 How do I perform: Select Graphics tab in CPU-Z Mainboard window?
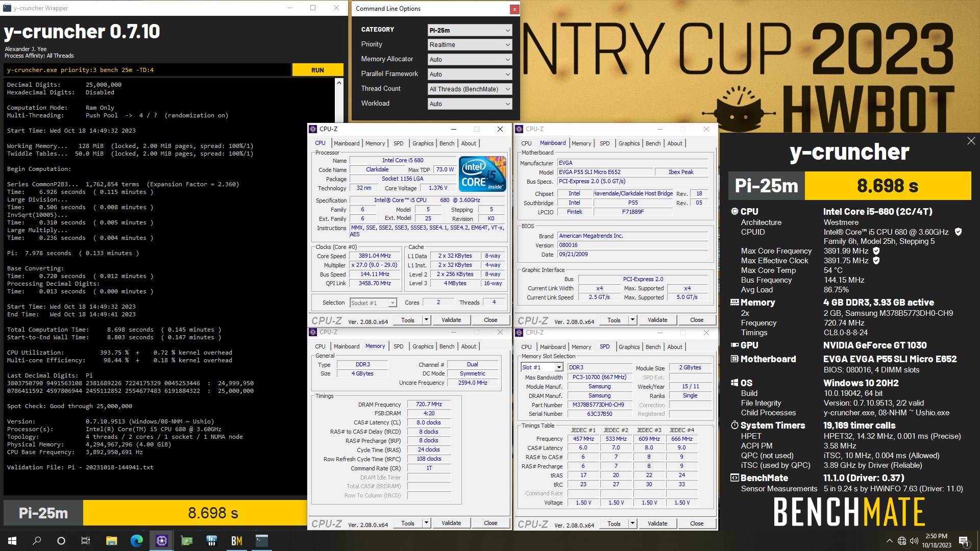click(x=629, y=143)
